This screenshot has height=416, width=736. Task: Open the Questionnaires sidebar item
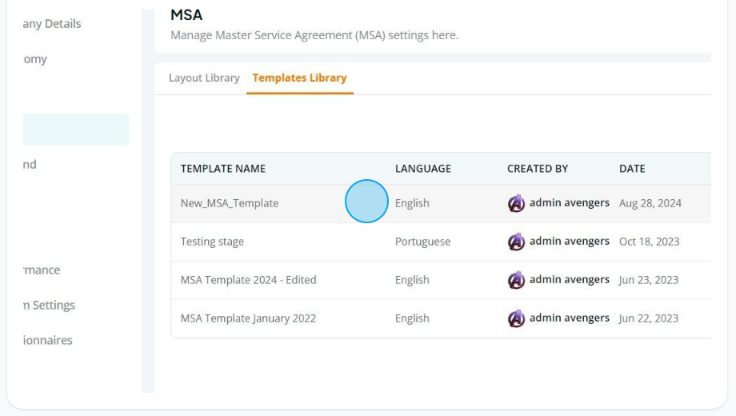tap(47, 340)
